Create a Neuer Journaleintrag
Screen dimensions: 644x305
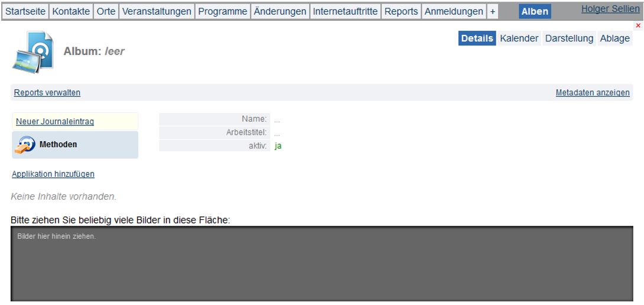pyautogui.click(x=55, y=122)
